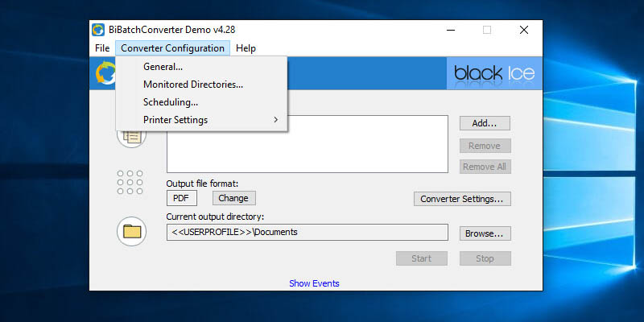Click the yellow folder output directory icon
Image resolution: width=644 pixels, height=322 pixels.
[130, 232]
